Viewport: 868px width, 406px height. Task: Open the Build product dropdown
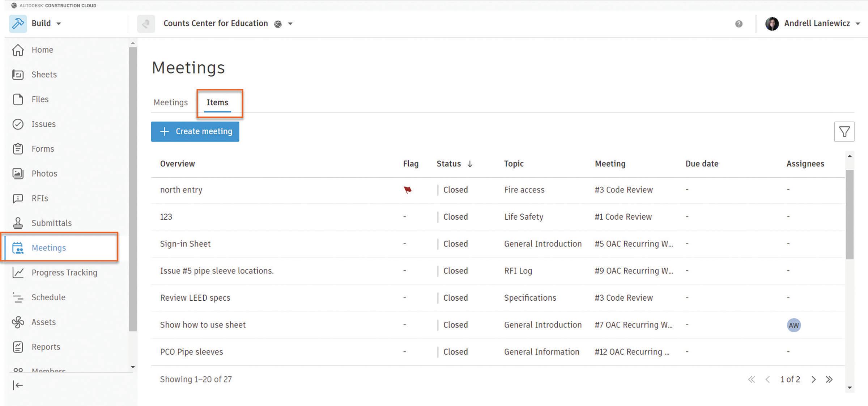point(59,24)
